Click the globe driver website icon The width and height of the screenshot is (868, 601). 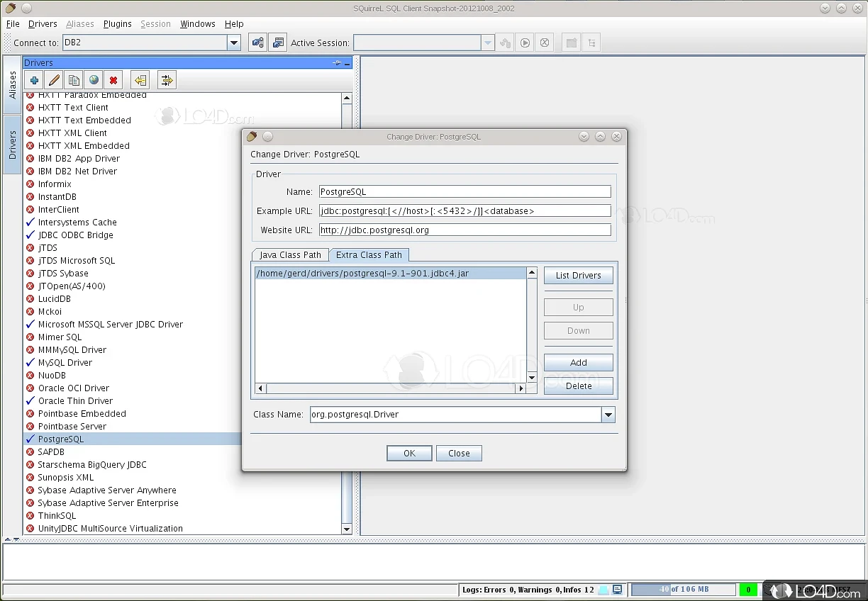[x=94, y=80]
